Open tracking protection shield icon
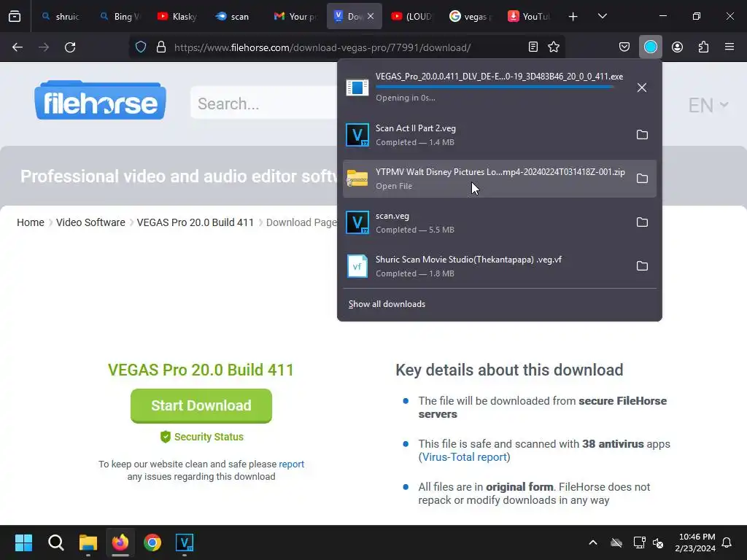This screenshot has height=560, width=747. [141, 47]
